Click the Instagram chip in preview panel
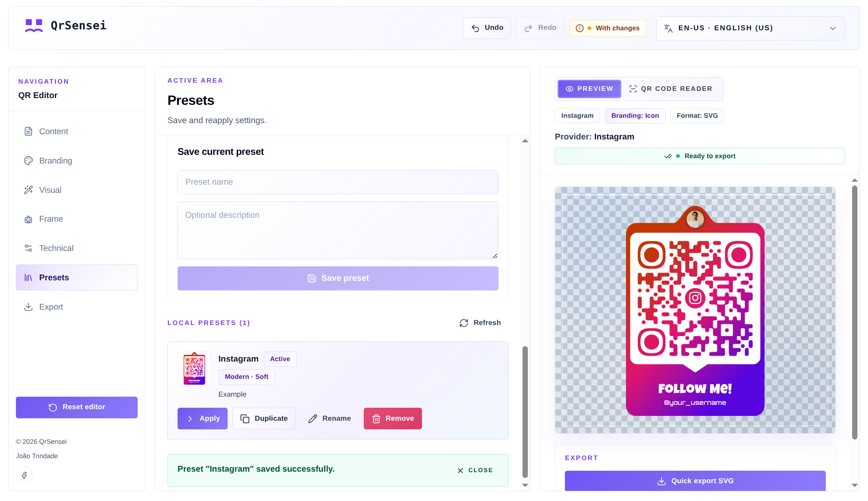The height and width of the screenshot is (501, 868). coord(577,116)
